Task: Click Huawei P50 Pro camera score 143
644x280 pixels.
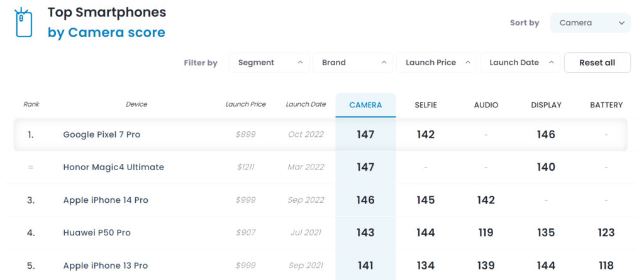Action: pyautogui.click(x=365, y=233)
